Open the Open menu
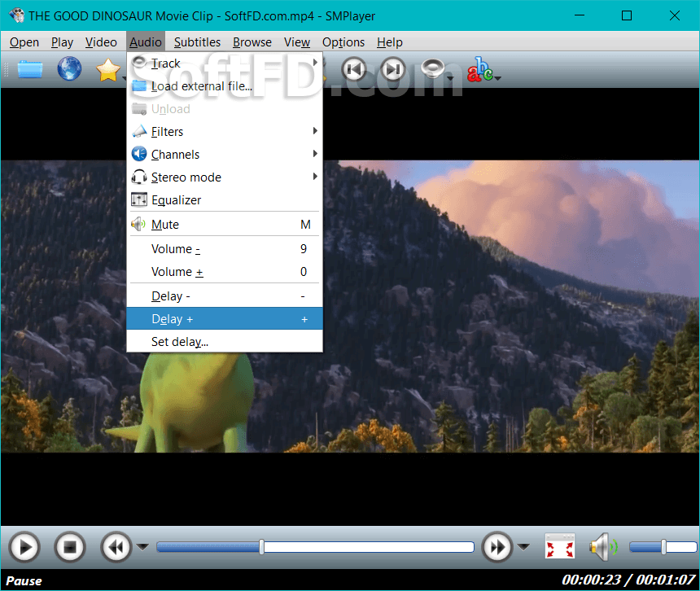700x591 pixels. point(24,42)
